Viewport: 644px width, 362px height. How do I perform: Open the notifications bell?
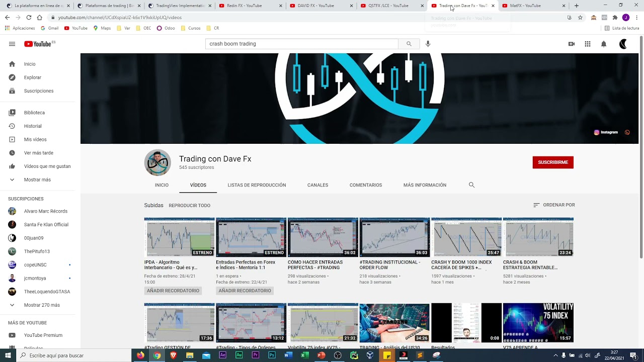click(604, 44)
